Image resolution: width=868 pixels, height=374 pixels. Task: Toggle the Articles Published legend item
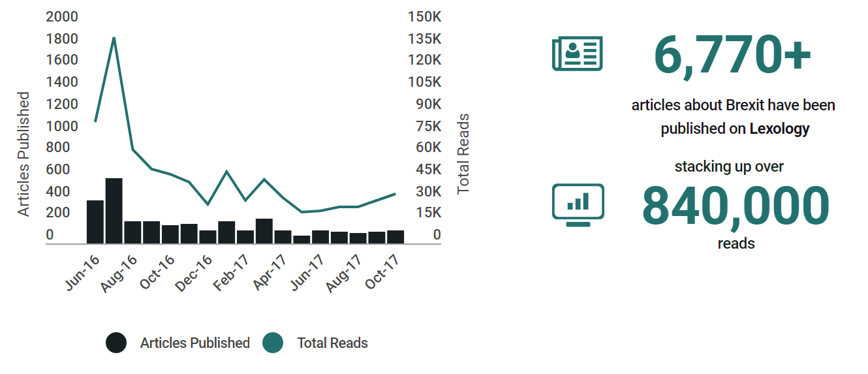pos(194,343)
